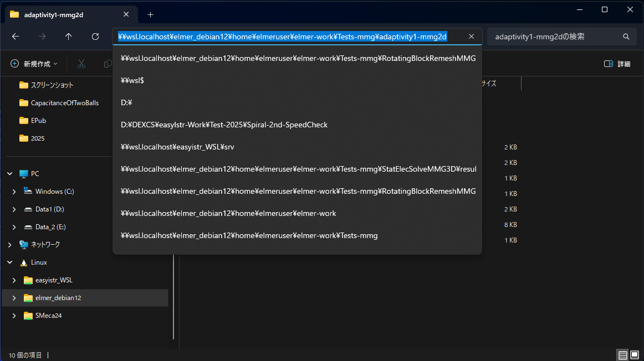Choose the Tests-mmg path suggestion
The image size is (644, 361).
click(249, 235)
